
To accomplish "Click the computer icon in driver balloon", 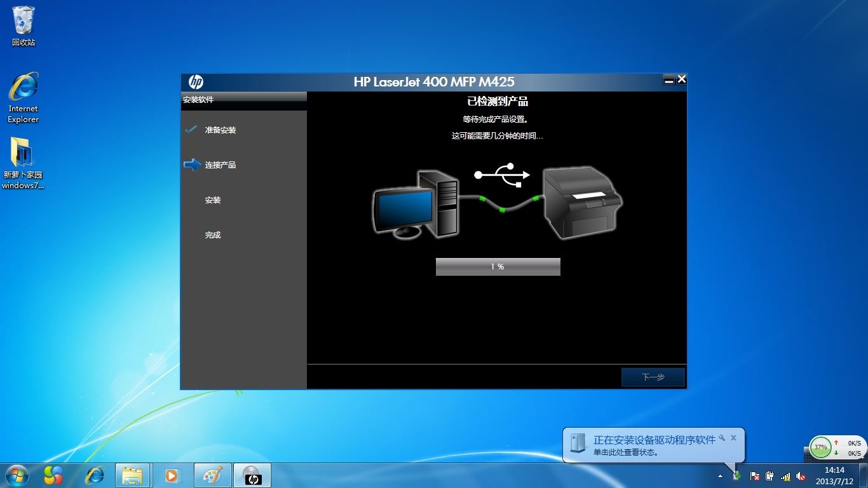I will 578,442.
